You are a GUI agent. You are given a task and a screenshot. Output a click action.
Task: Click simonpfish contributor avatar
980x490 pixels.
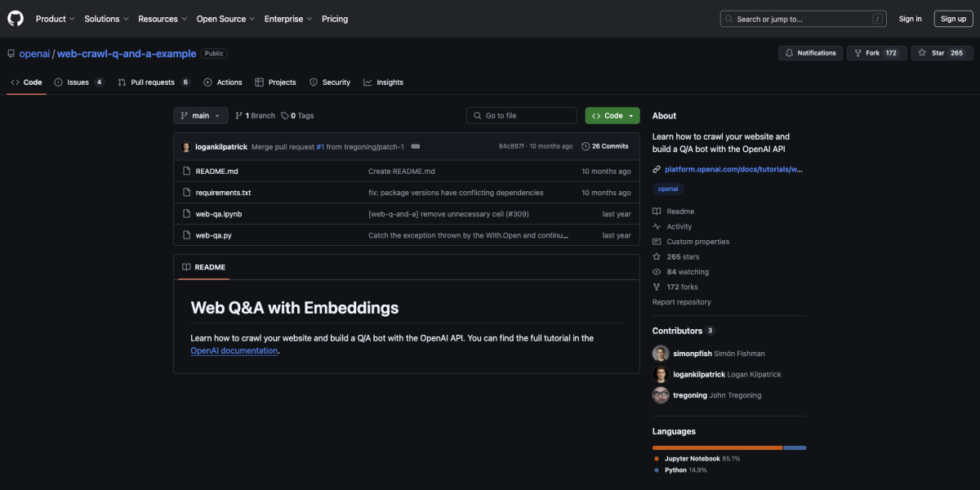[x=661, y=354]
